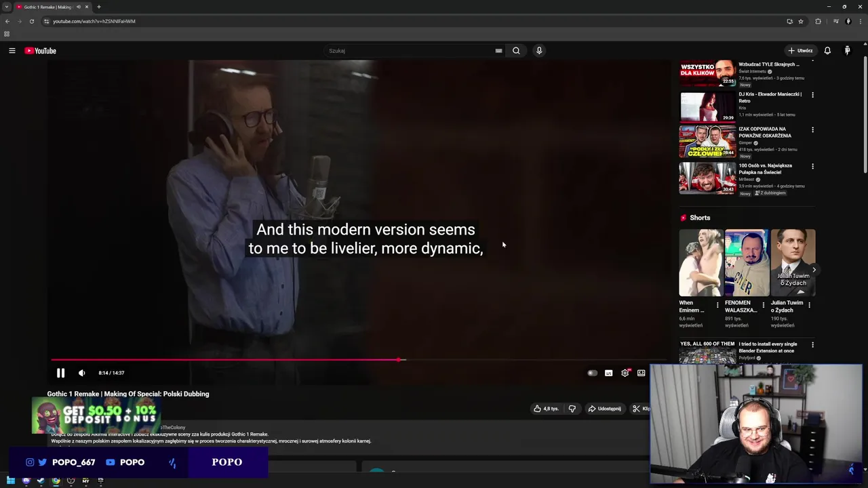
Task: Open options for '100 Osób vs. Największa Pułapka'
Action: point(812,166)
